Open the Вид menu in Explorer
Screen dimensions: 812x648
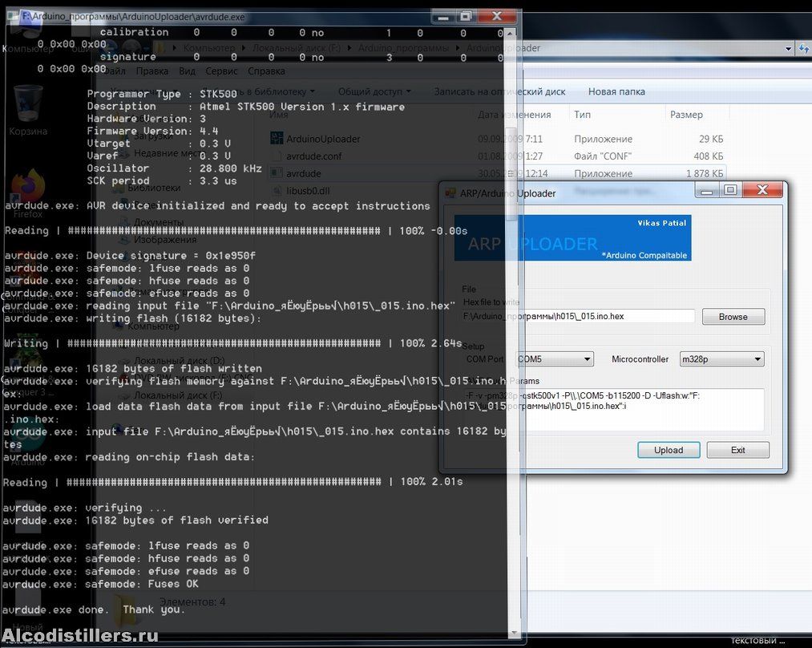(187, 71)
